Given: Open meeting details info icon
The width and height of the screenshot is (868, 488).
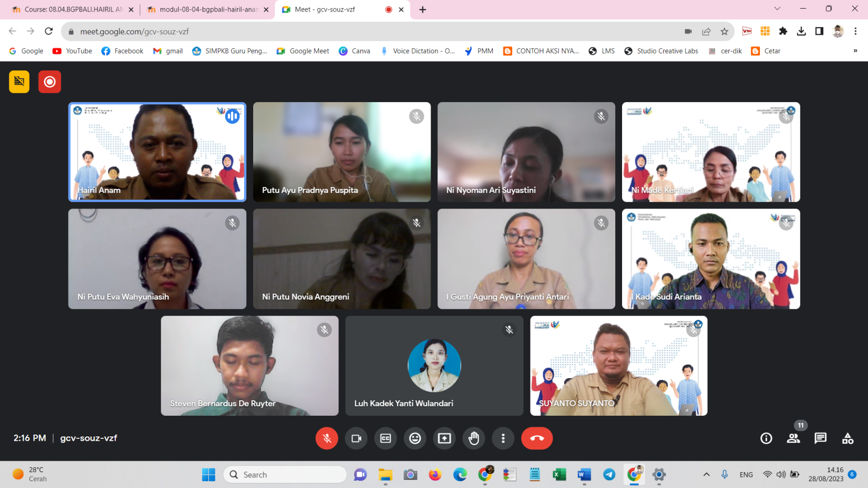Looking at the screenshot, I should (x=766, y=438).
